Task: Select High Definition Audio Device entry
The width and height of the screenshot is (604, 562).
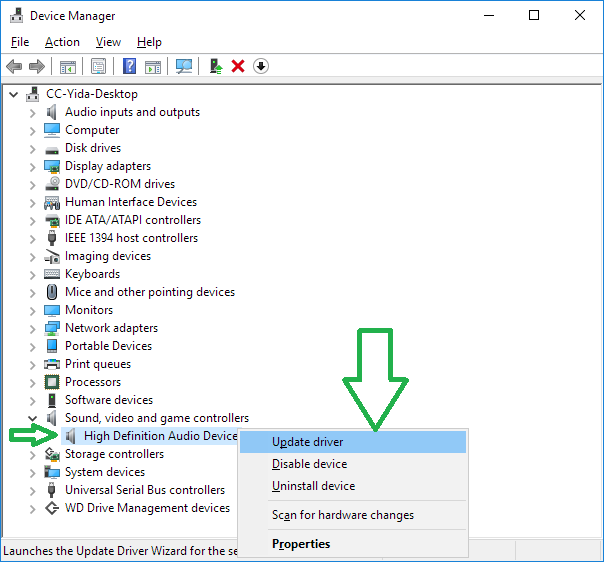Action: click(161, 436)
